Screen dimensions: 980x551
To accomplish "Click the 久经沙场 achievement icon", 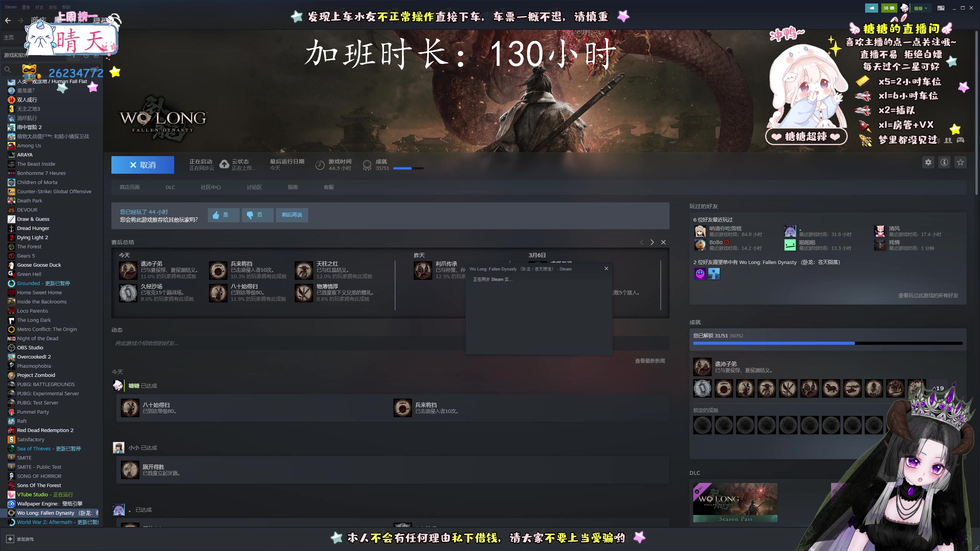I will pos(128,293).
